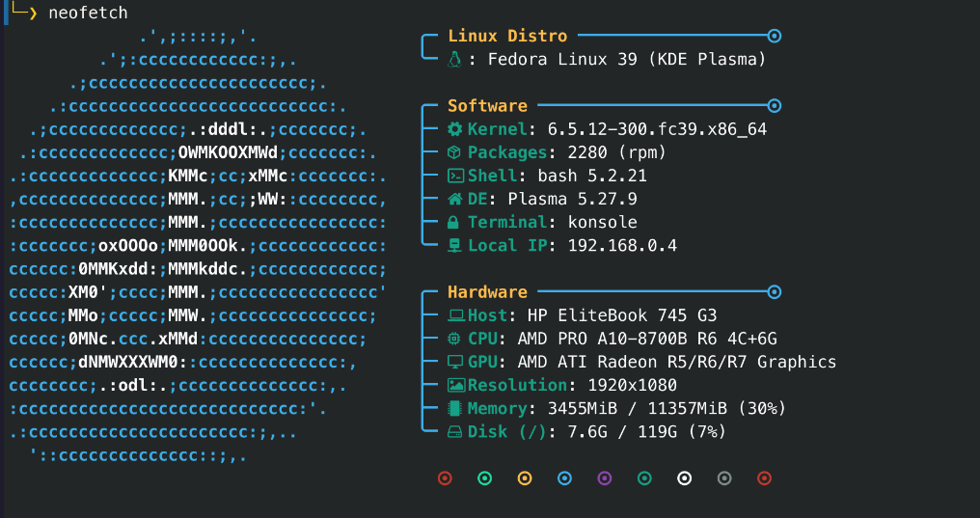Click the box icon next to Packages
The image size is (980, 518).
tap(455, 152)
